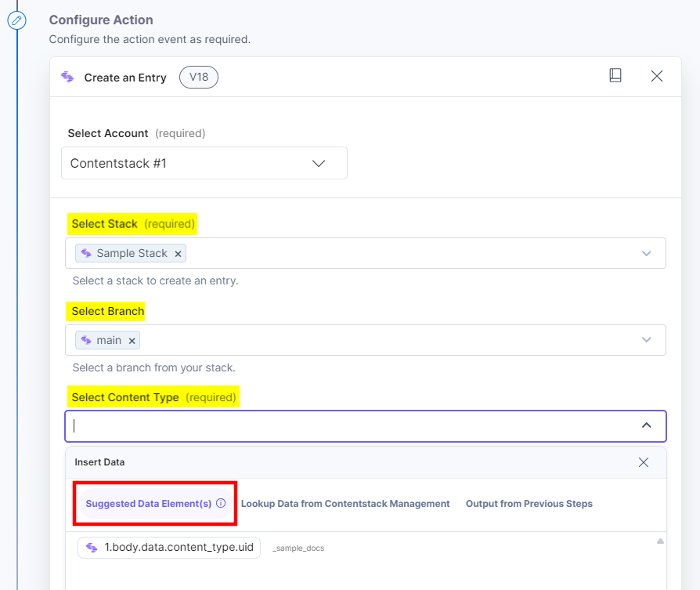Insert the 1.body.data.content_type.uid data element
The width and height of the screenshot is (700, 590).
[169, 547]
